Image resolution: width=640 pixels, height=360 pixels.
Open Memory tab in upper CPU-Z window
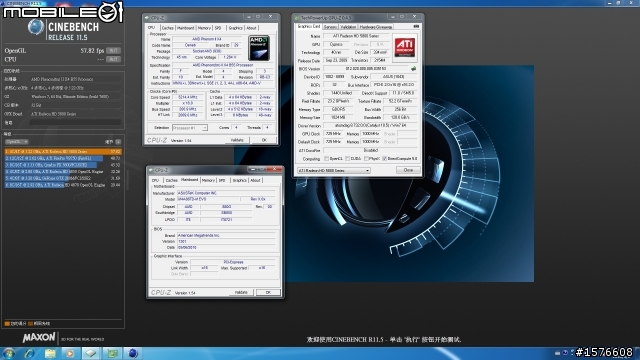[204, 28]
